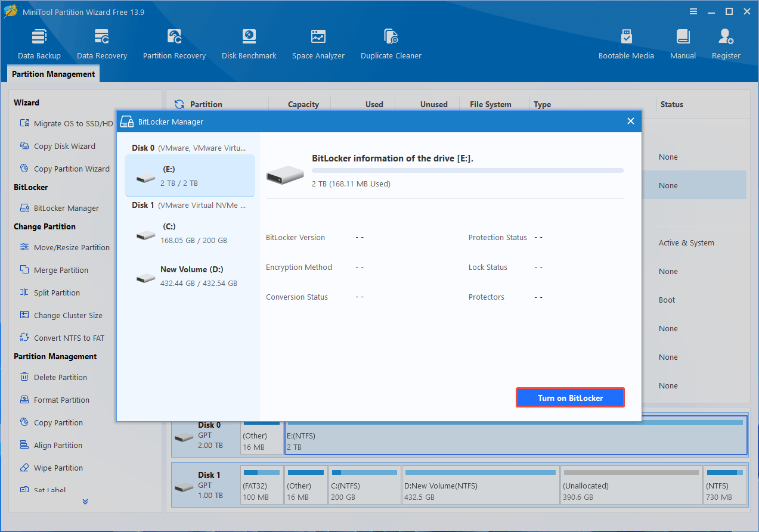Select drive (E:) in BitLocker list

[x=190, y=176]
